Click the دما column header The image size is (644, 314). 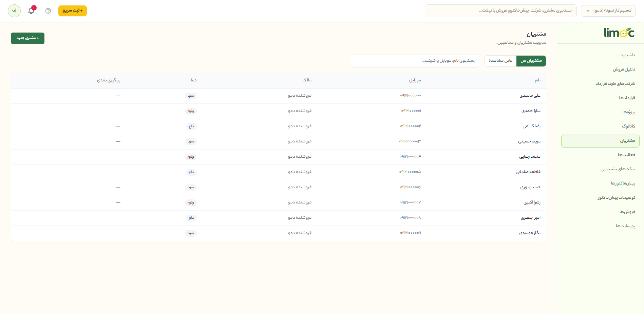pyautogui.click(x=193, y=80)
